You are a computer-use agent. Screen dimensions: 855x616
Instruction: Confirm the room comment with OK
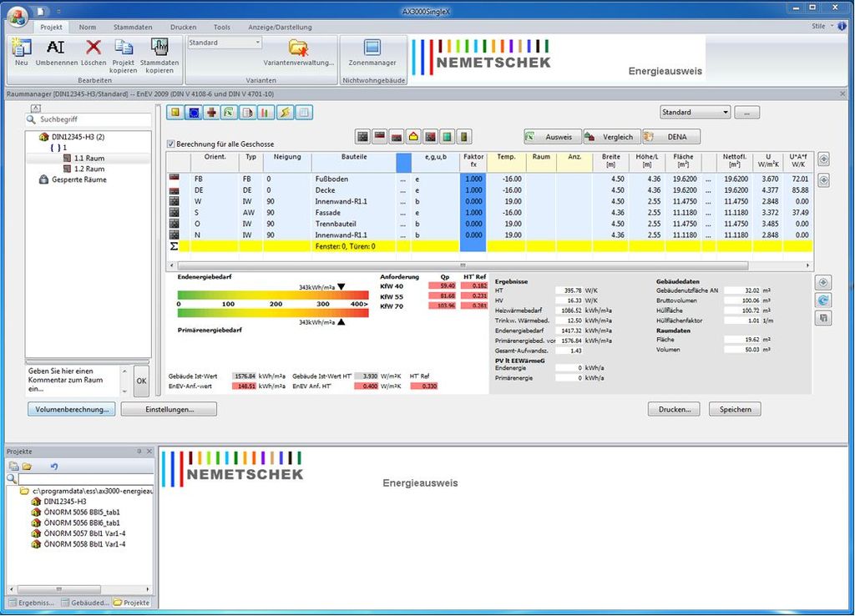point(141,381)
